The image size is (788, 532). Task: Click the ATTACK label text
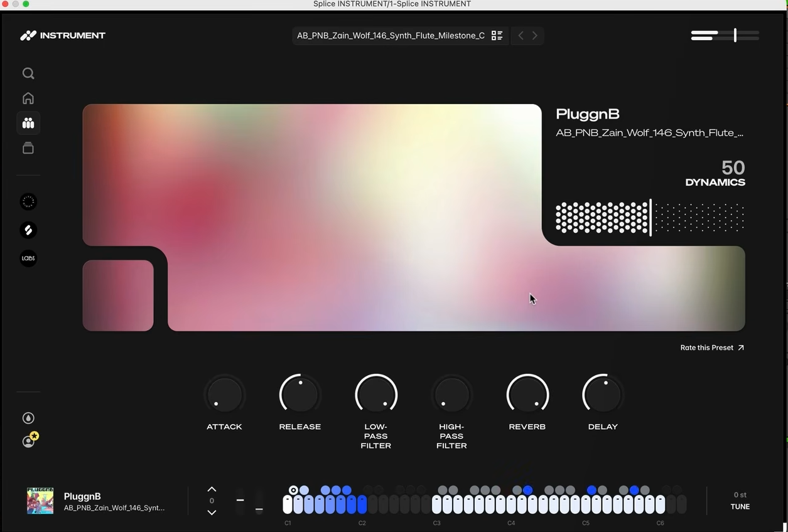(224, 427)
